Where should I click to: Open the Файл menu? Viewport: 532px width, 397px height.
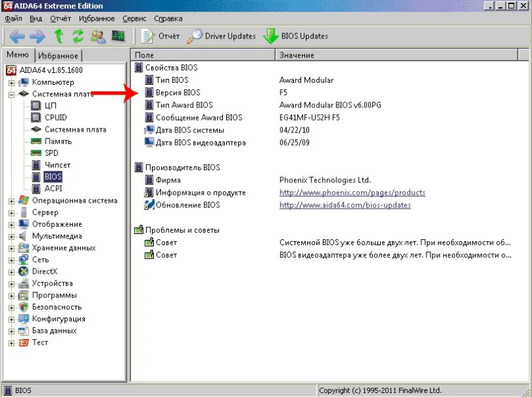14,19
